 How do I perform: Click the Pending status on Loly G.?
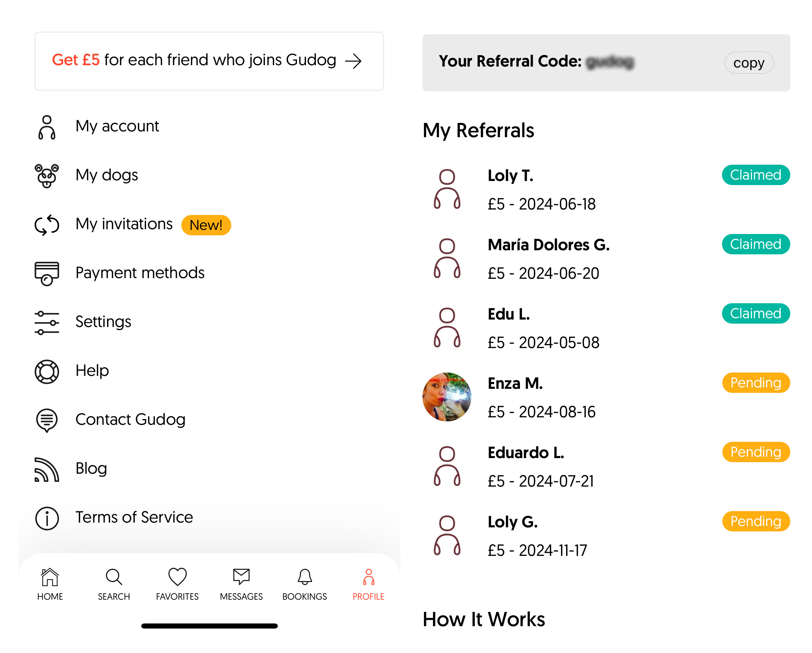click(756, 522)
